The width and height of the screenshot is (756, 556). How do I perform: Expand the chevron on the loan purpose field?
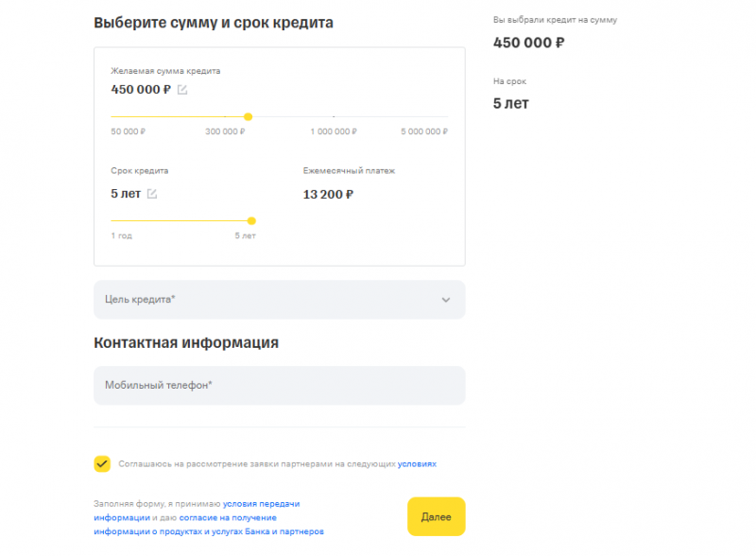[447, 299]
